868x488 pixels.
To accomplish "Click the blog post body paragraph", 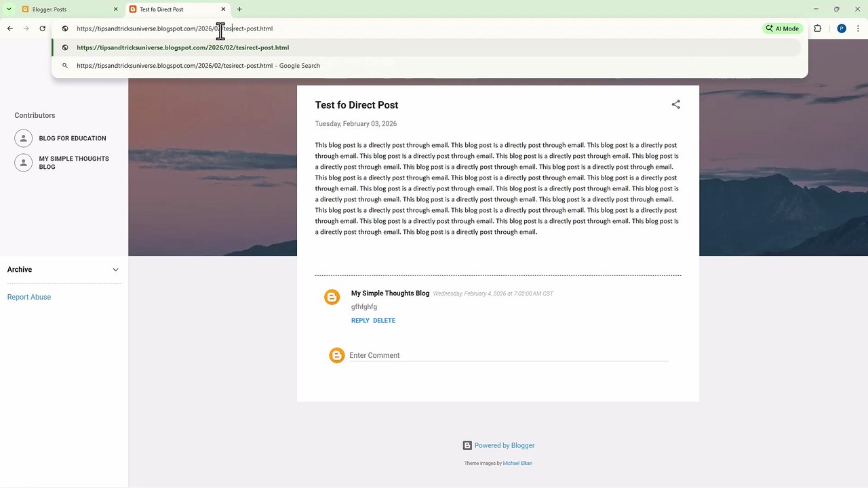I will (497, 188).
